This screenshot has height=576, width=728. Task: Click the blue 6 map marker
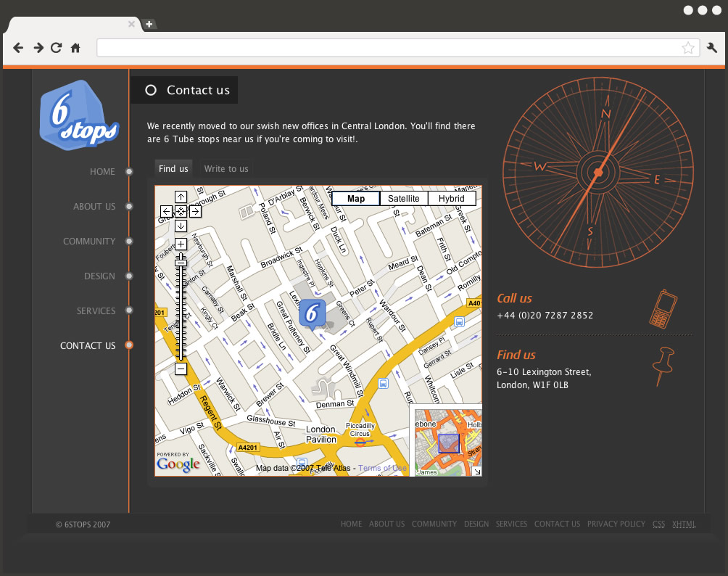(x=313, y=313)
